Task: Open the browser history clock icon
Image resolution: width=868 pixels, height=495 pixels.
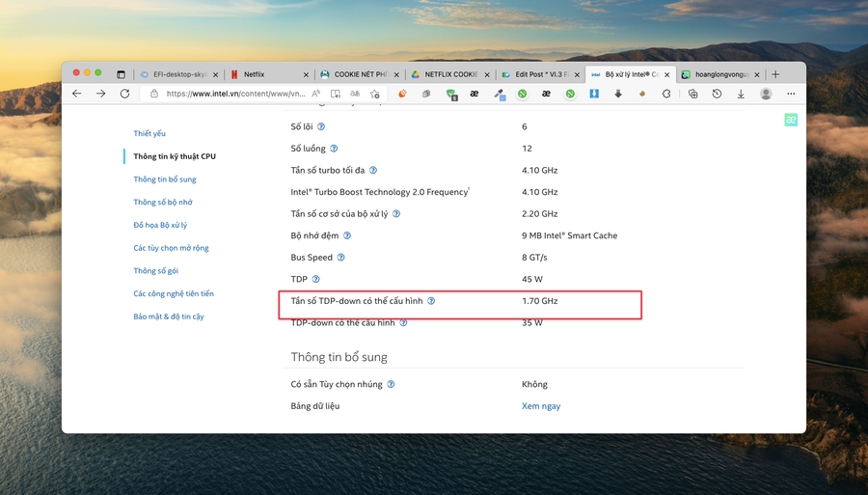Action: tap(717, 94)
